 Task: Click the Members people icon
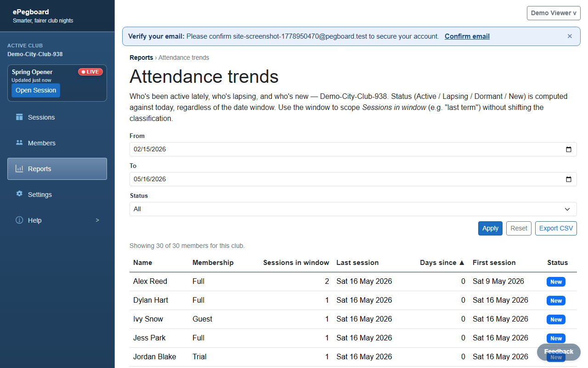click(x=19, y=143)
